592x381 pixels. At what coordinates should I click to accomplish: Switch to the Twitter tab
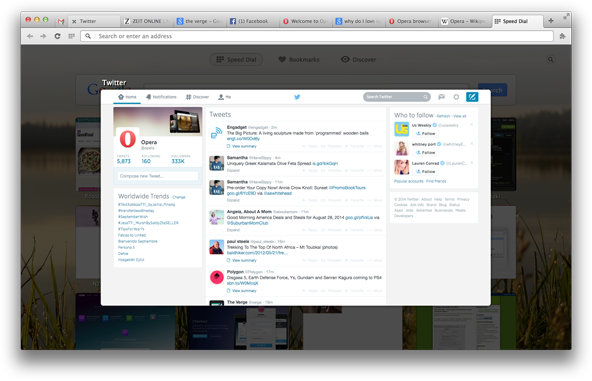(x=94, y=21)
